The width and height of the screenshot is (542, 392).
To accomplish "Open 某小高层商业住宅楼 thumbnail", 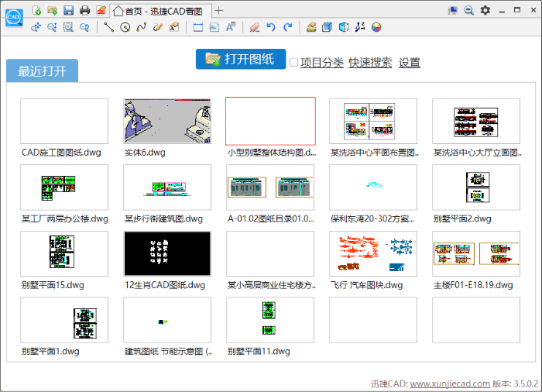I will click(270, 253).
